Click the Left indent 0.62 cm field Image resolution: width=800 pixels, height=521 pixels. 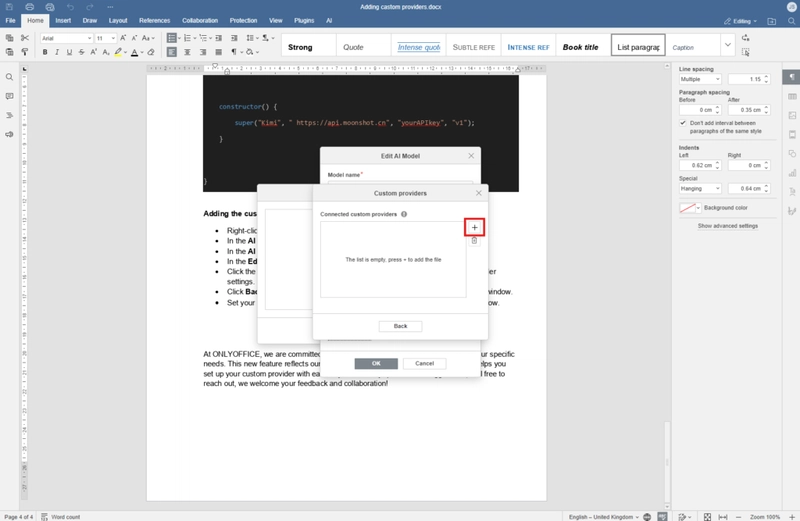(x=699, y=165)
